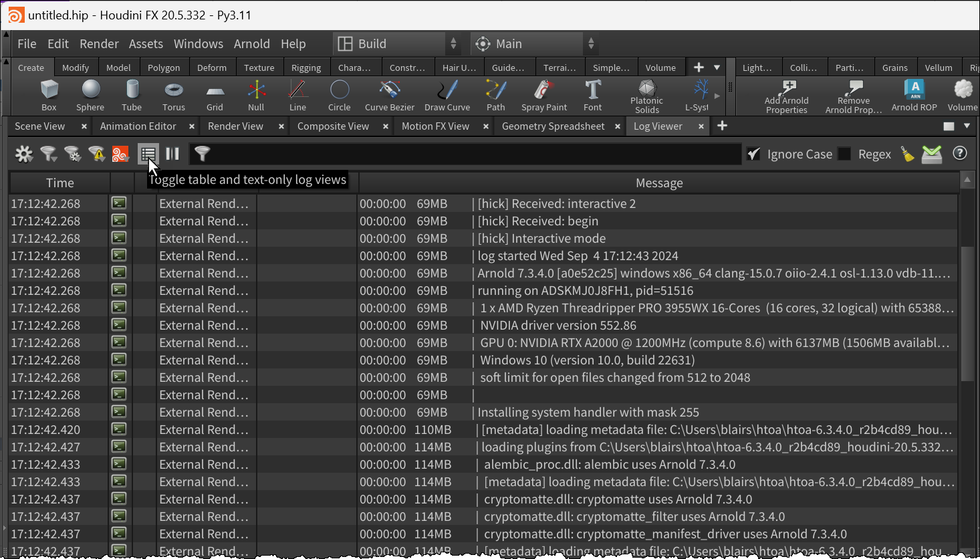The image size is (980, 559).
Task: Add a new pane tab with plus button
Action: pyautogui.click(x=722, y=126)
